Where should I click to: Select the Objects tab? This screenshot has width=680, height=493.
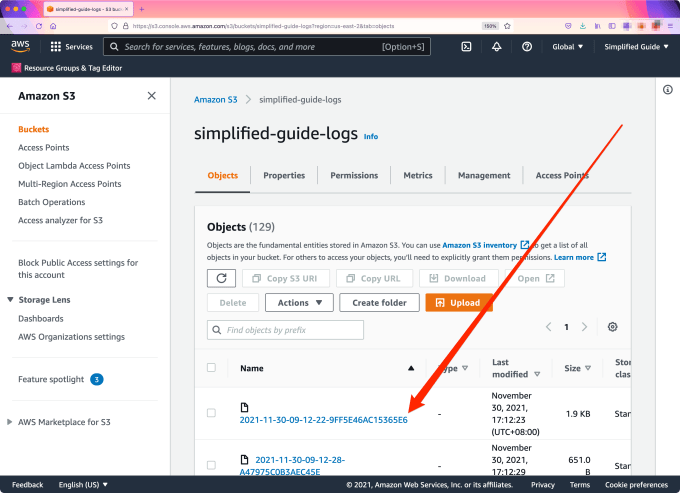(222, 176)
